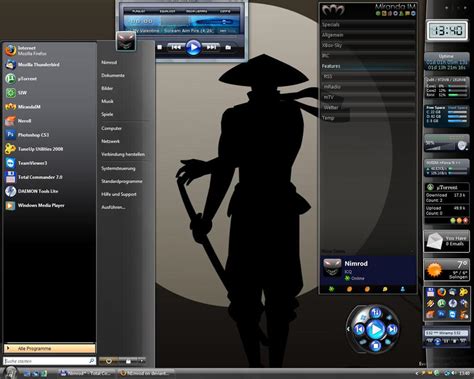The height and width of the screenshot is (379, 474).
Task: Select the RSS contact in Miranda
Action: (368, 76)
